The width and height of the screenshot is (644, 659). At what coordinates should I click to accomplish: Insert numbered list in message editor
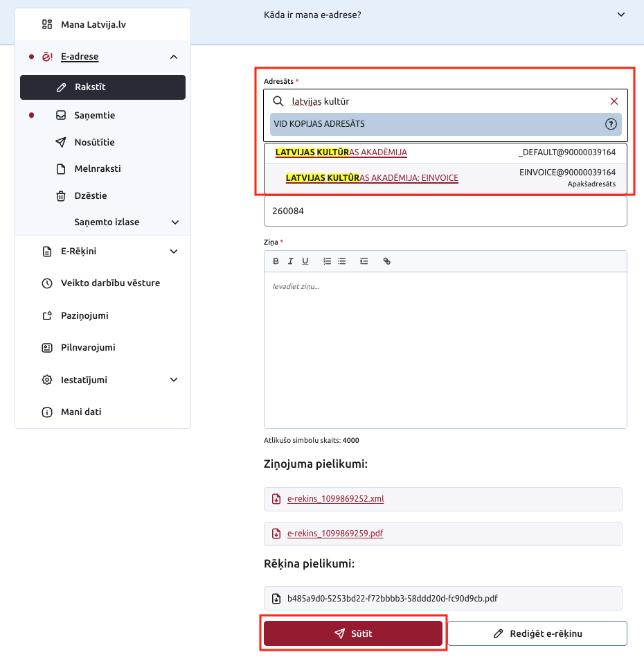(328, 261)
